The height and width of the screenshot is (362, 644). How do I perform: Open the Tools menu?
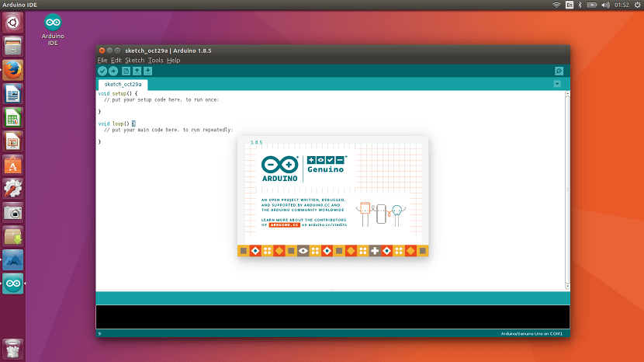155,60
